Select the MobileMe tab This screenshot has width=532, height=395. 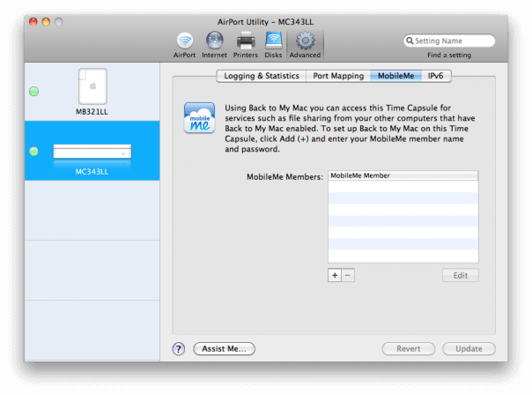[x=396, y=76]
